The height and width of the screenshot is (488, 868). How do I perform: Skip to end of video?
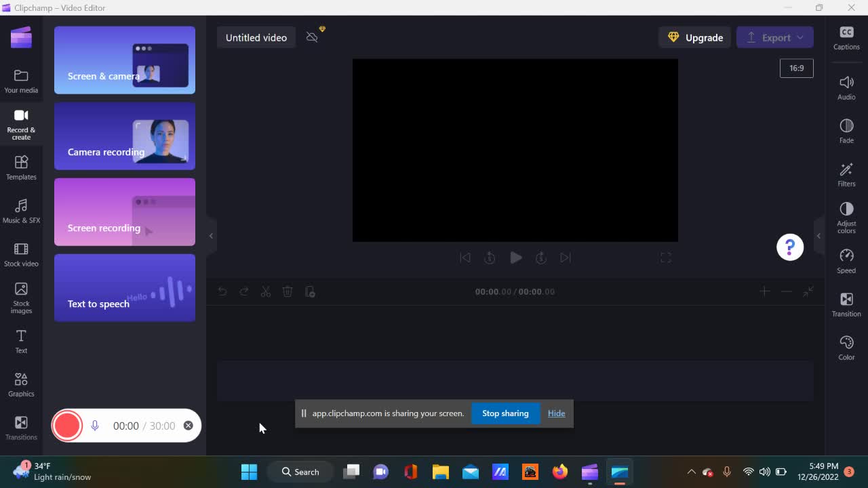[566, 258]
